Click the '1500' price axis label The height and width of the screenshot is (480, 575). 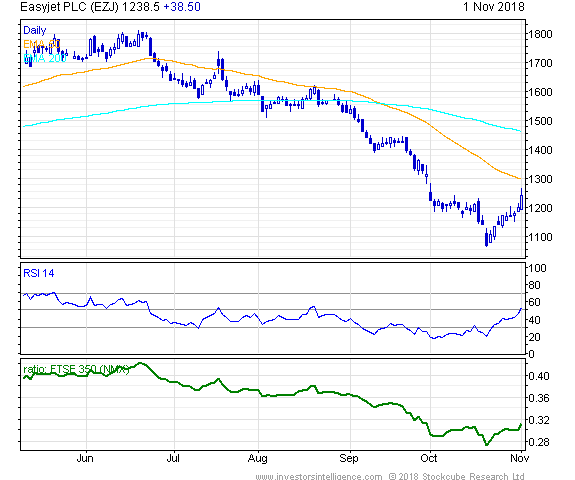(x=540, y=121)
